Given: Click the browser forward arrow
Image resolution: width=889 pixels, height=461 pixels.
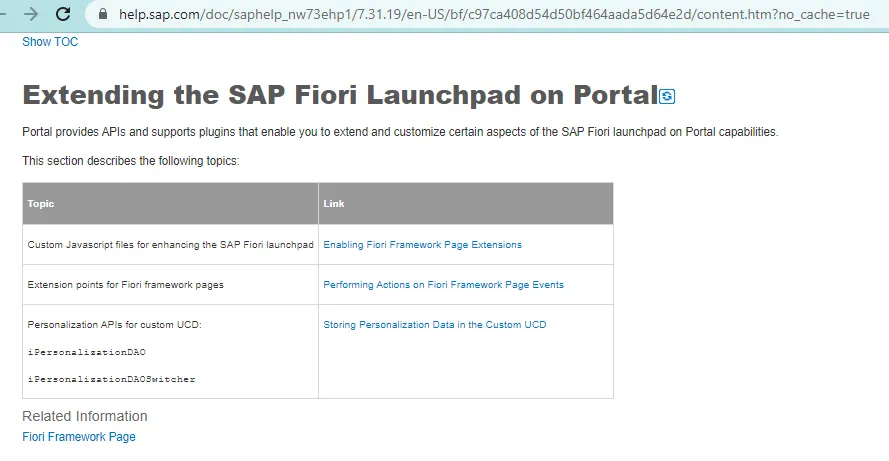Looking at the screenshot, I should [31, 14].
